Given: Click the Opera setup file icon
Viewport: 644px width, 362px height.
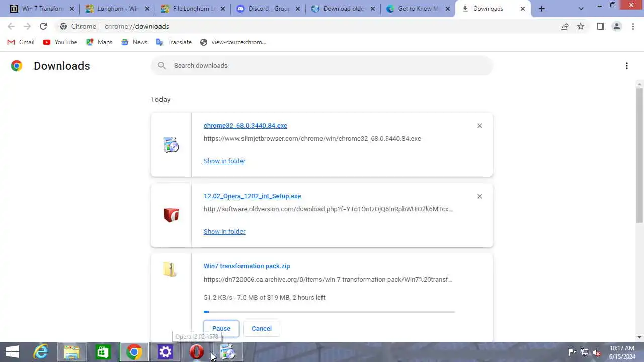Looking at the screenshot, I should point(171,215).
